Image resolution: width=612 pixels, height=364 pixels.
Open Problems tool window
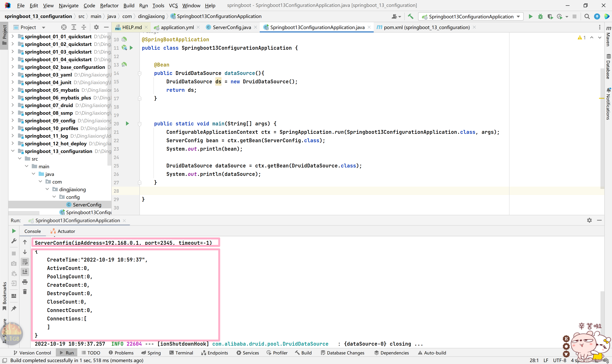[x=121, y=353]
